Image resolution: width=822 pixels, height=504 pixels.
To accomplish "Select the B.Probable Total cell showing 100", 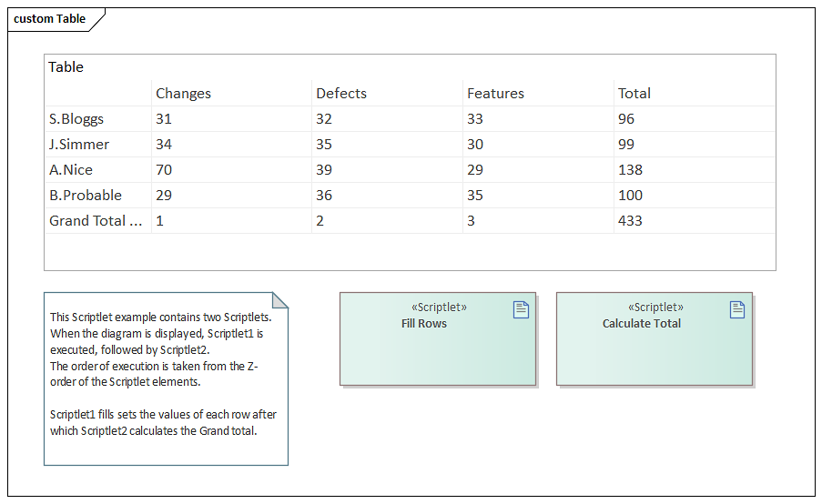I will (630, 196).
